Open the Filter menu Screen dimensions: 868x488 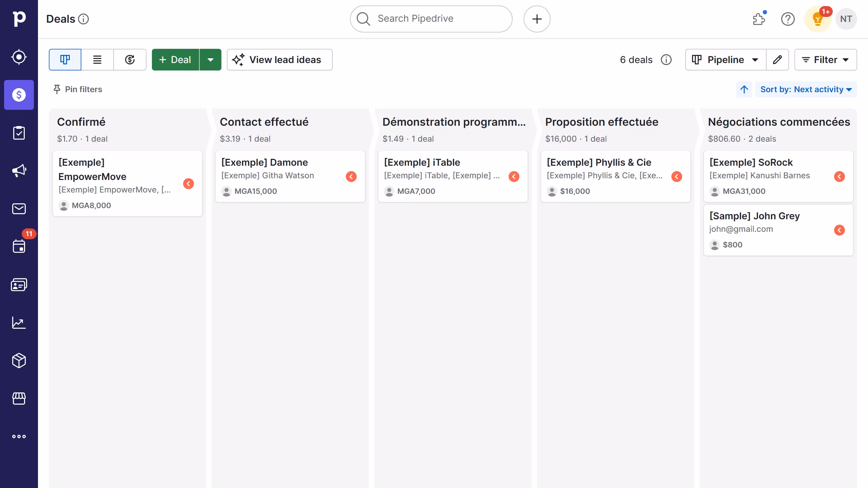(x=825, y=60)
